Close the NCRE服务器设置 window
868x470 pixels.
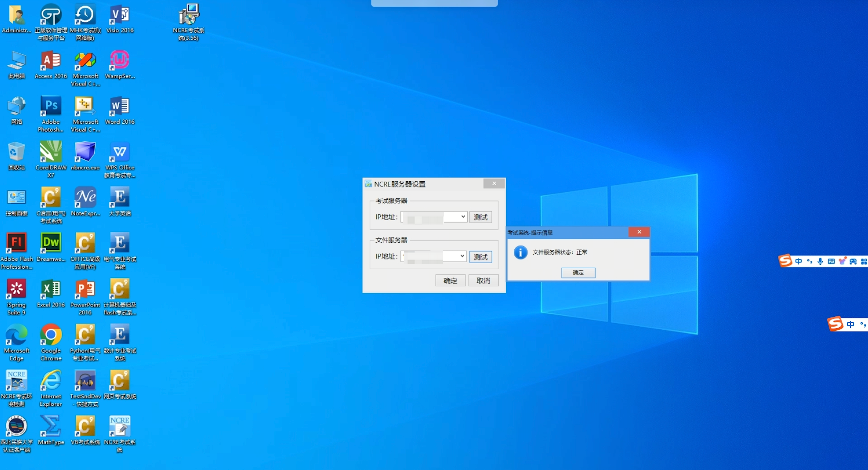[494, 183]
